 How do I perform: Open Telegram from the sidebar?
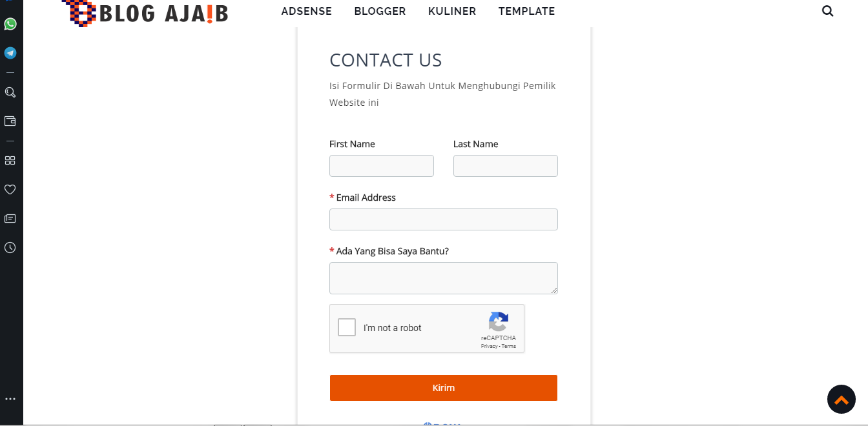coord(10,53)
